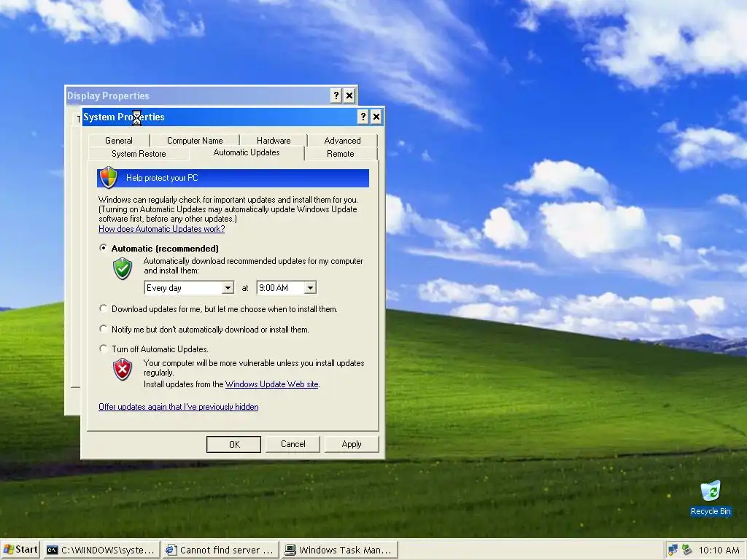747x560 pixels.
Task: Select Turn off Automatic Updates option
Action: coord(103,349)
